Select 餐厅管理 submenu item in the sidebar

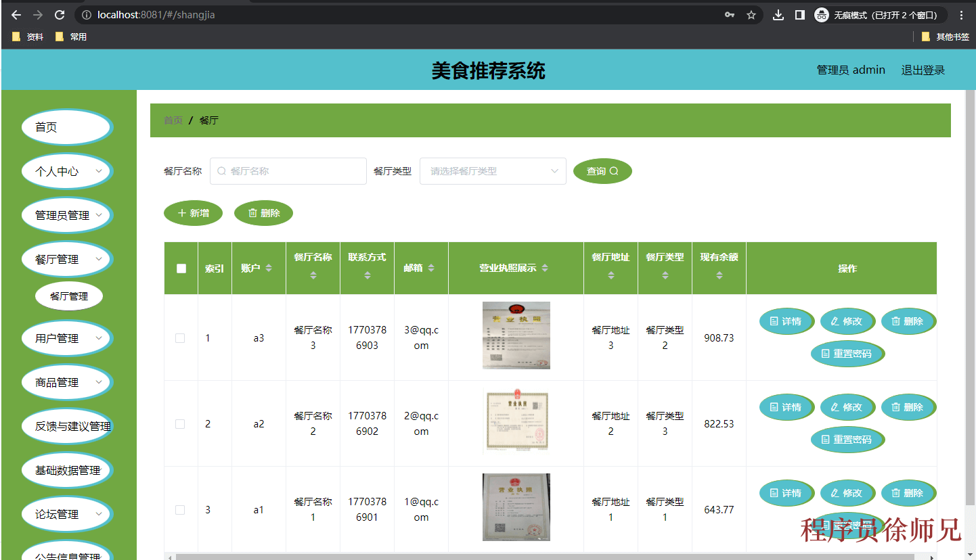point(68,296)
